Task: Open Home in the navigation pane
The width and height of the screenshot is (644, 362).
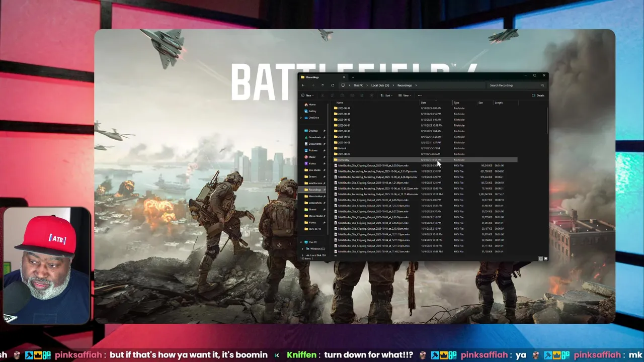Action: click(309, 105)
